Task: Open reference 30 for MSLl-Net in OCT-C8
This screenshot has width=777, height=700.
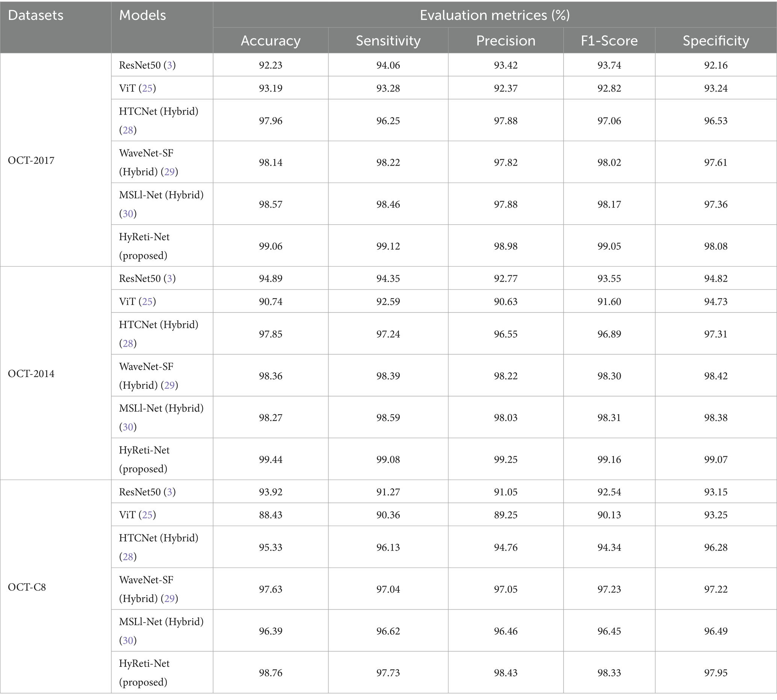Action: (x=128, y=640)
